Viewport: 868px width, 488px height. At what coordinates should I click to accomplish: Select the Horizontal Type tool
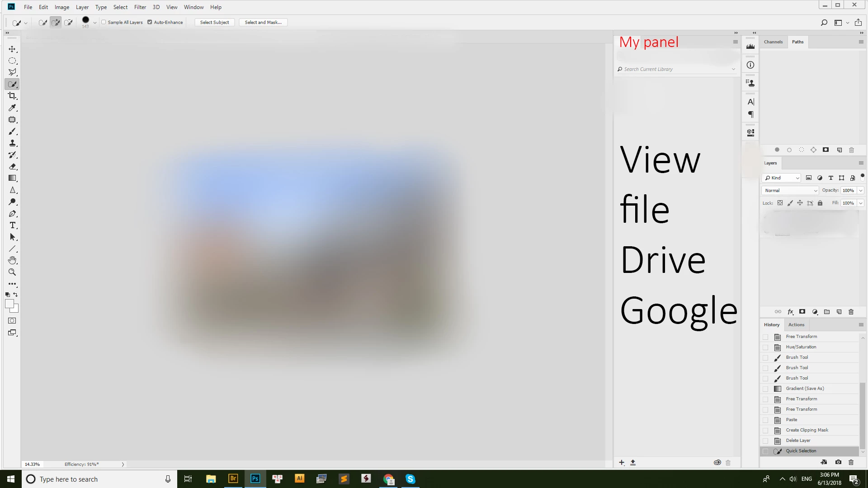click(x=12, y=225)
